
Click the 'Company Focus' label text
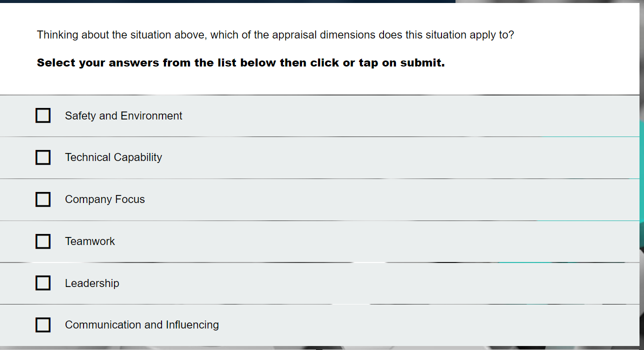(105, 199)
